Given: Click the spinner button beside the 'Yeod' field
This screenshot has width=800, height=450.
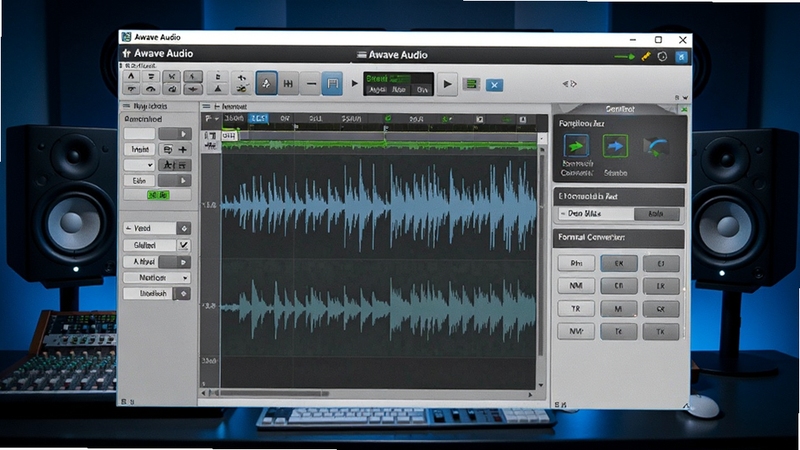Looking at the screenshot, I should pos(184,229).
